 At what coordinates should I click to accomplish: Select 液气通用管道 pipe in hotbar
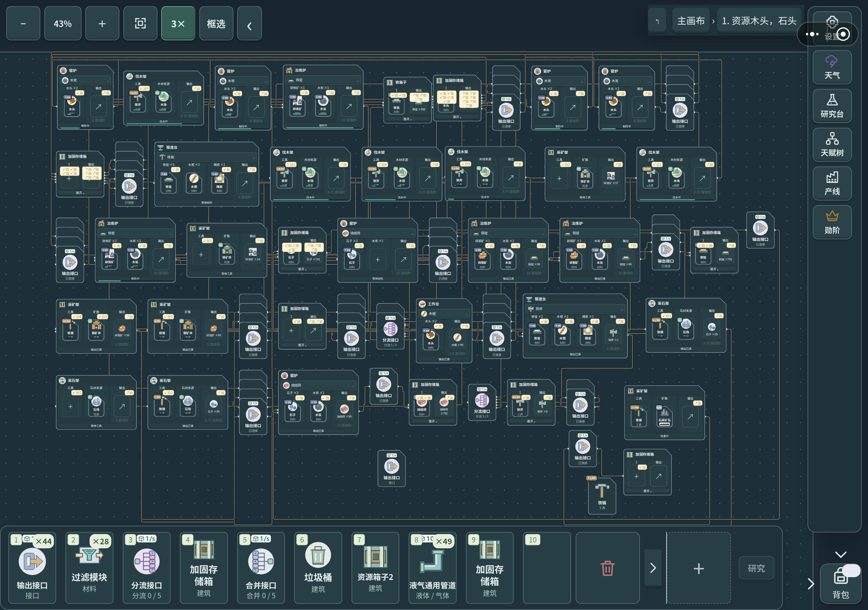click(432, 568)
